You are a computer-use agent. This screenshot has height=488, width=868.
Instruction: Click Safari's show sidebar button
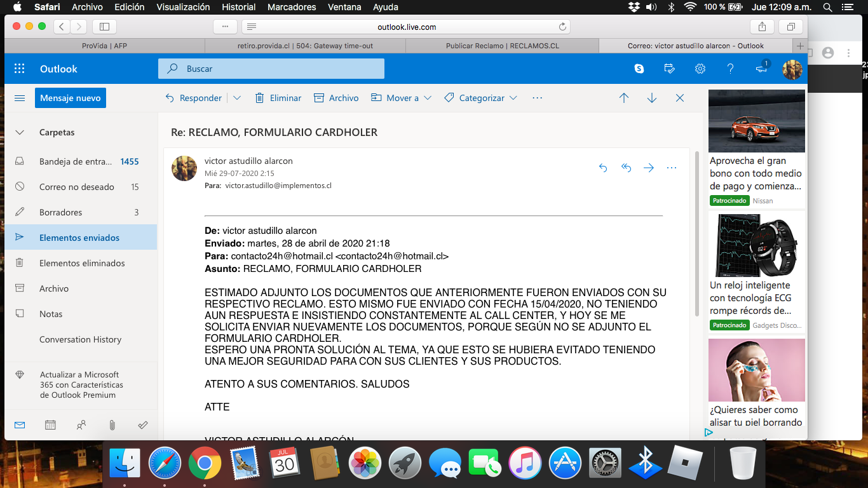click(105, 27)
